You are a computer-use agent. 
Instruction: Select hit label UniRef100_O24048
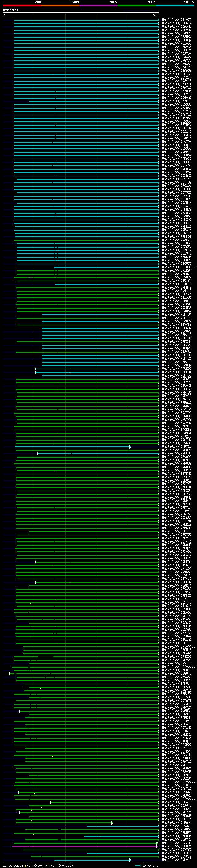[177, 511]
